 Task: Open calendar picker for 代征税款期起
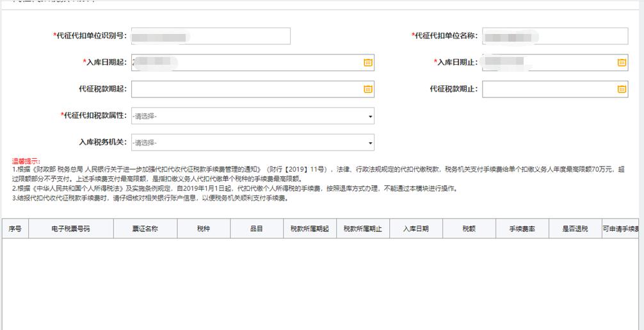[x=367, y=89]
